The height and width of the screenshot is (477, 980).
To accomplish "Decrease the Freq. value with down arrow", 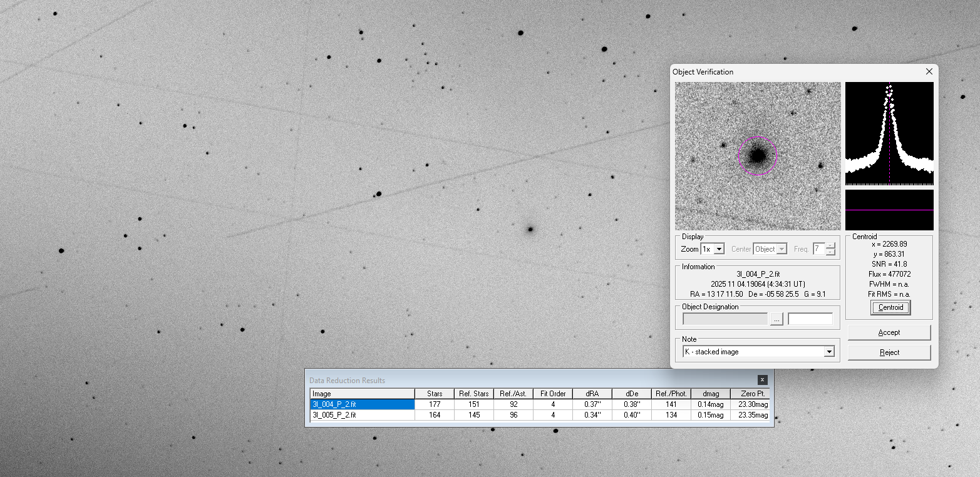I will pyautogui.click(x=830, y=252).
